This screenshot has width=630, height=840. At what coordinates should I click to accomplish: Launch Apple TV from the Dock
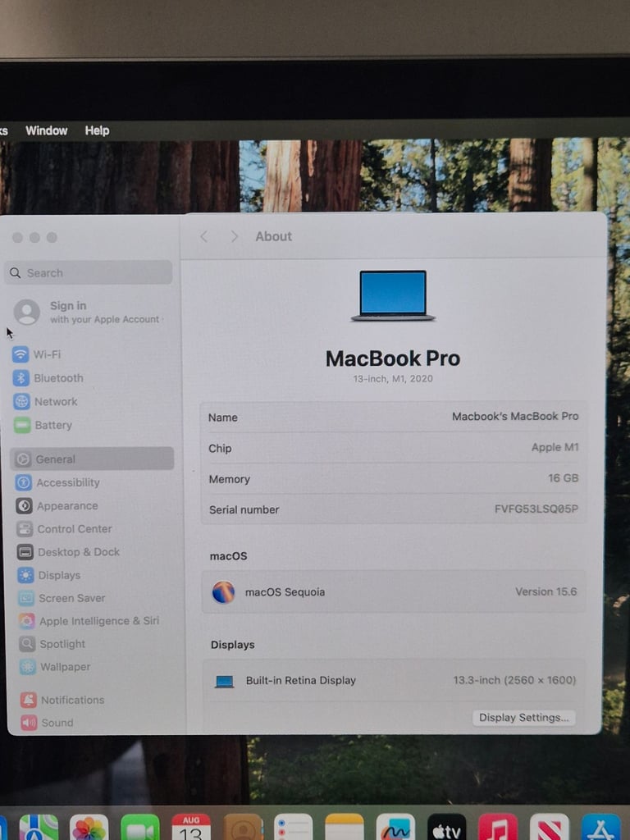click(446, 827)
